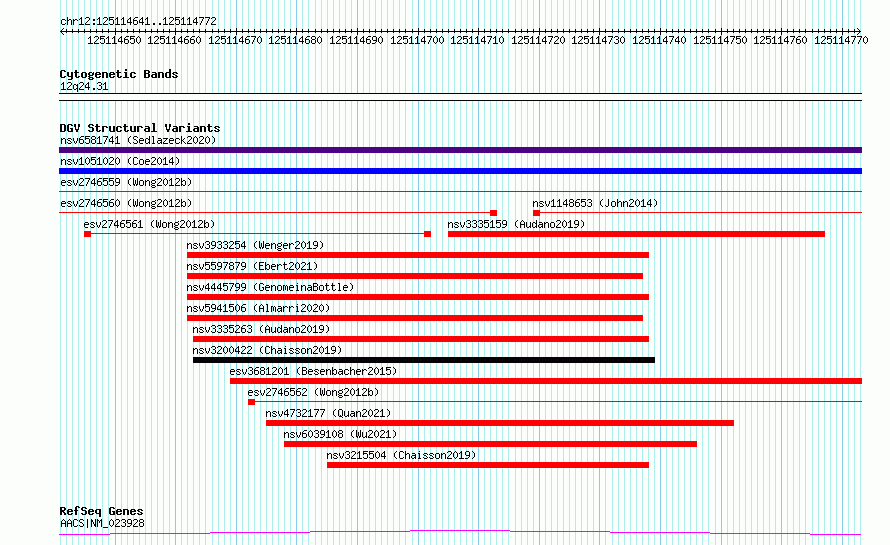Select the red bar under nsv4445799
This screenshot has height=545, width=890.
418,297
